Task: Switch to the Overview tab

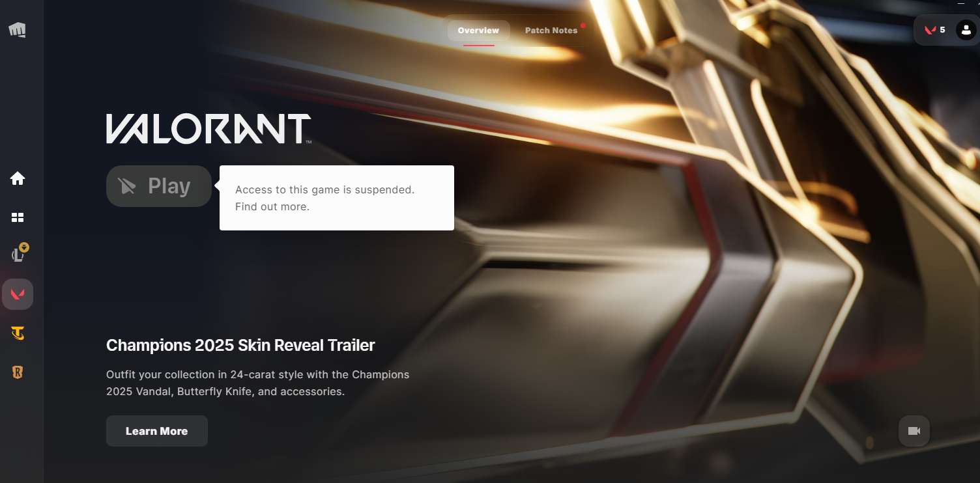Action: point(478,31)
